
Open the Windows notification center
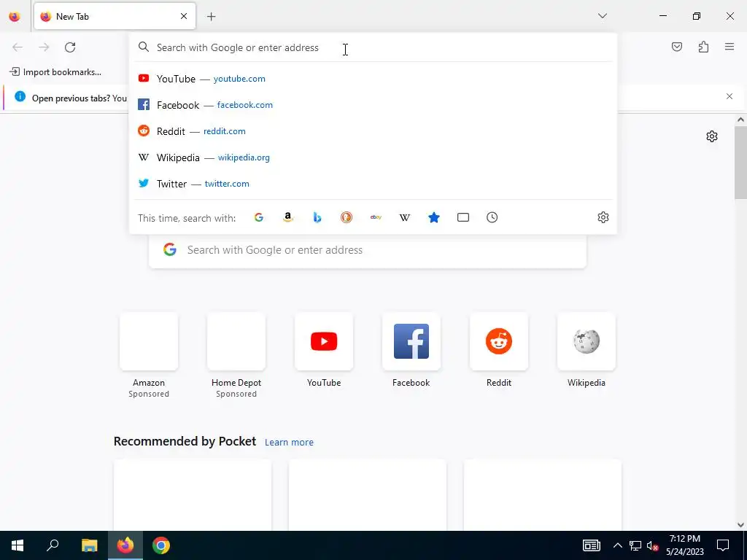click(x=723, y=545)
